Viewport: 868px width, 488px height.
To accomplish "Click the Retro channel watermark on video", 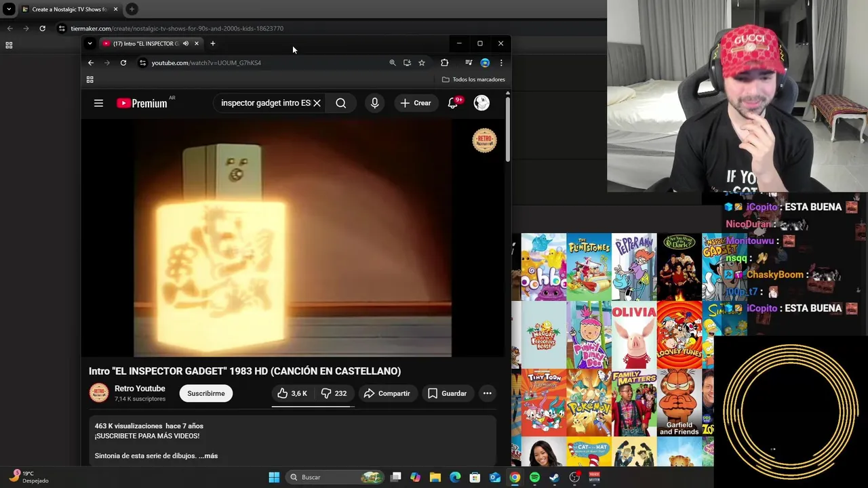I will (x=484, y=140).
